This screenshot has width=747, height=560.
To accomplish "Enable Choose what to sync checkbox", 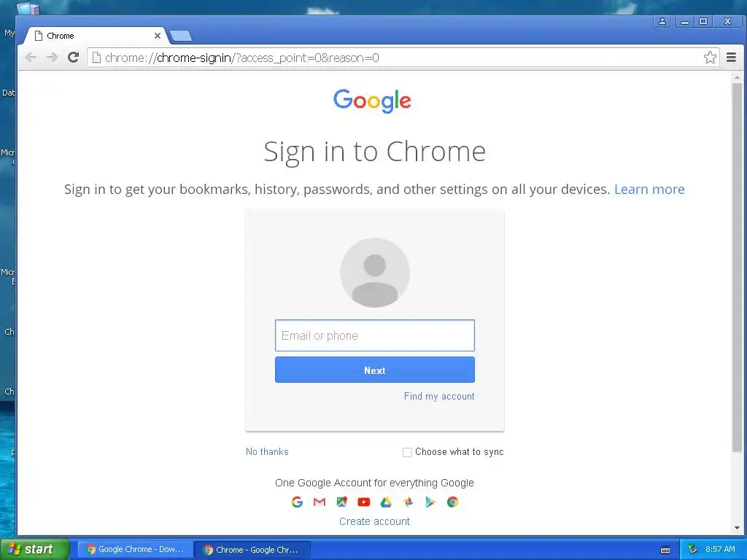I will pos(407,452).
